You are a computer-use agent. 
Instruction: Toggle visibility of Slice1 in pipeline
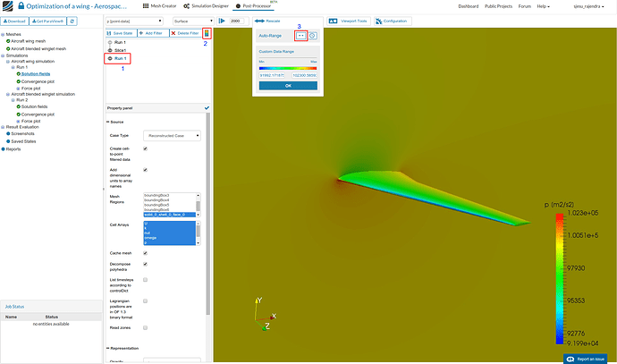tap(110, 50)
